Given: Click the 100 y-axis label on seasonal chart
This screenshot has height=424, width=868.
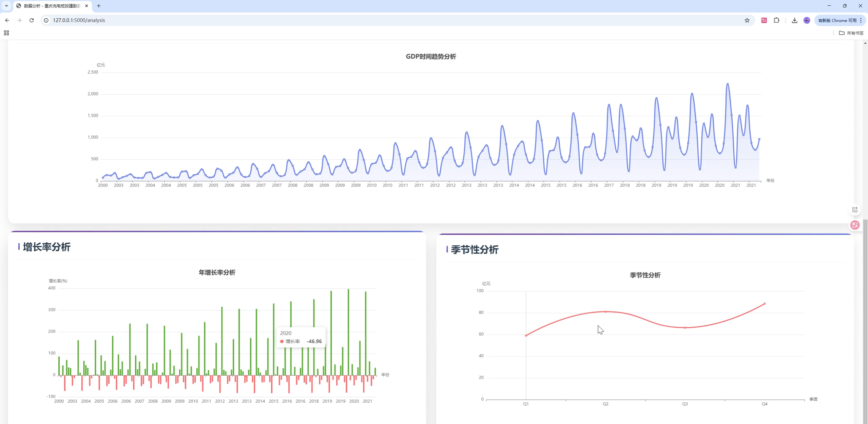Looking at the screenshot, I should pyautogui.click(x=480, y=291).
